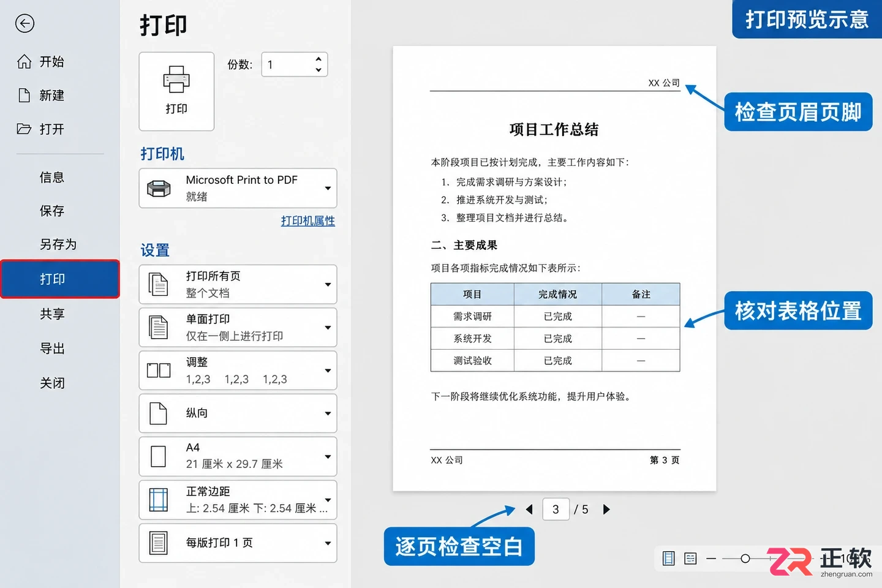Click the 备注 table header in preview

tap(641, 295)
